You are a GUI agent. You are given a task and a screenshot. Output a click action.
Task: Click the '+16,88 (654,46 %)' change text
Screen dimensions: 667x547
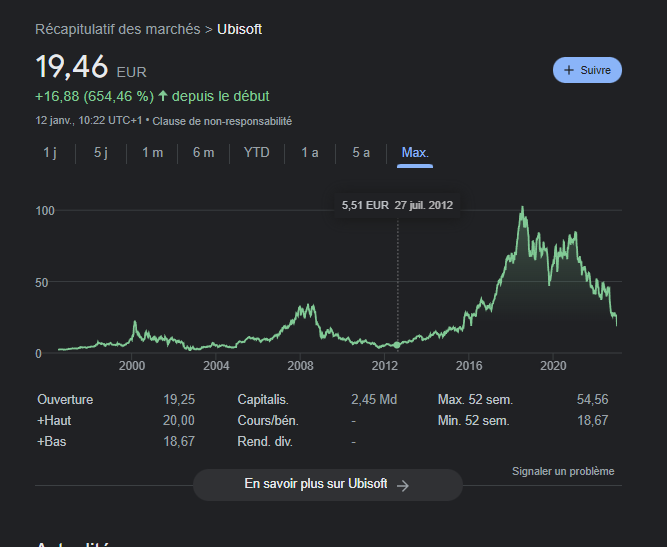(94, 96)
